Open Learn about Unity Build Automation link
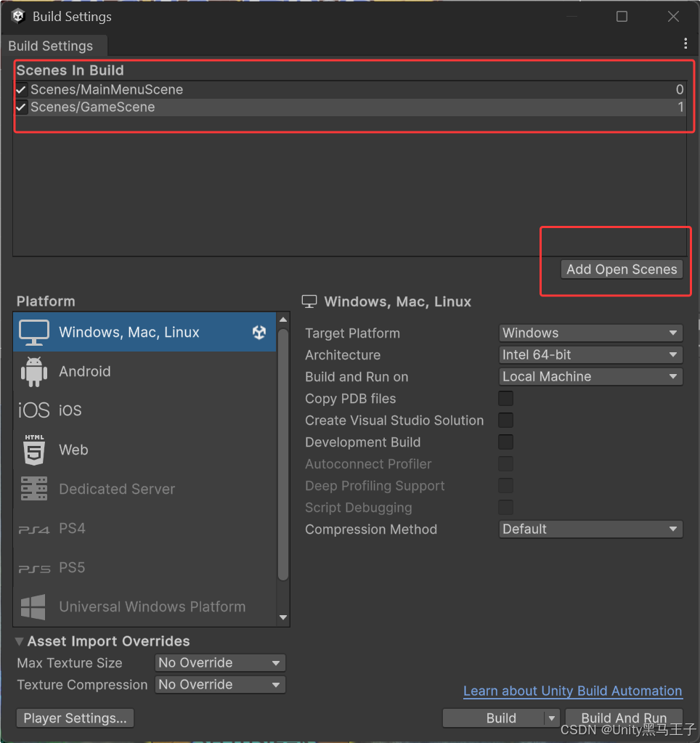 [x=573, y=691]
